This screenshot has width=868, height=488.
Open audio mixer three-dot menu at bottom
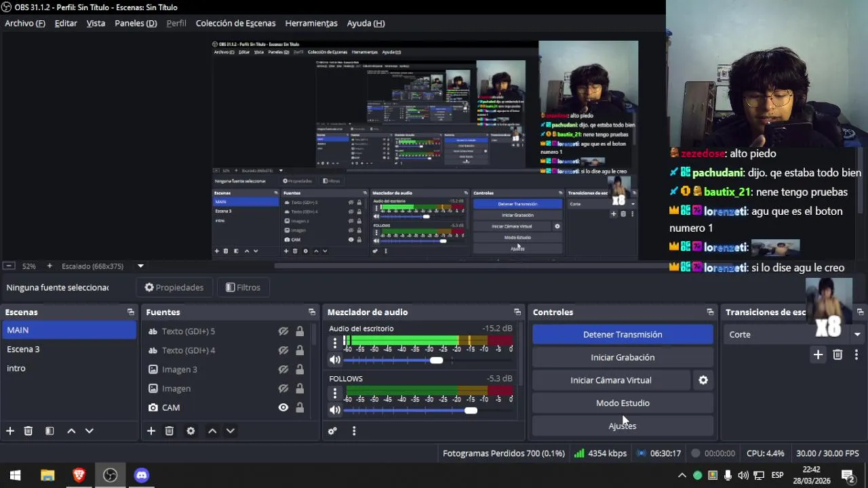point(353,431)
